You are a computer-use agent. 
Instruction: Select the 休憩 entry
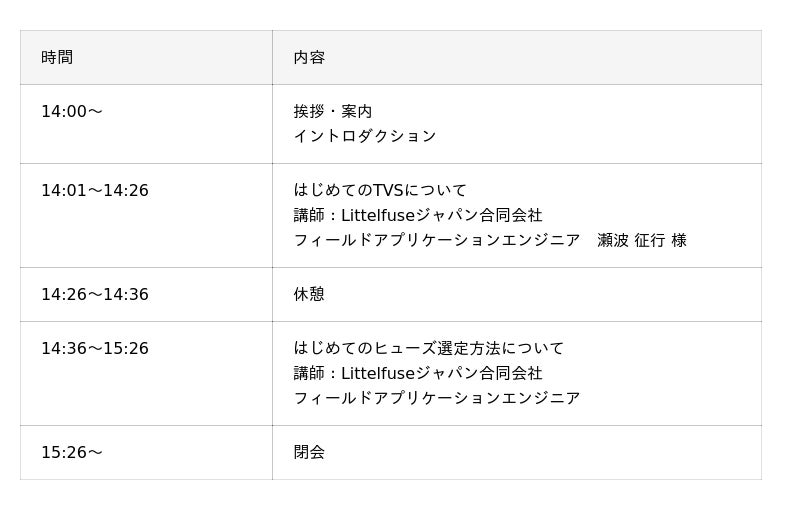pos(309,295)
